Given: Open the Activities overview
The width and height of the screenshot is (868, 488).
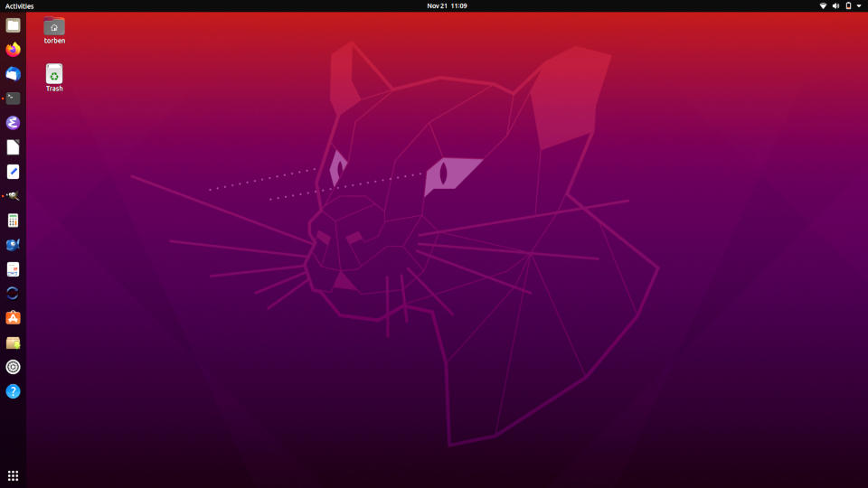Looking at the screenshot, I should [x=19, y=6].
